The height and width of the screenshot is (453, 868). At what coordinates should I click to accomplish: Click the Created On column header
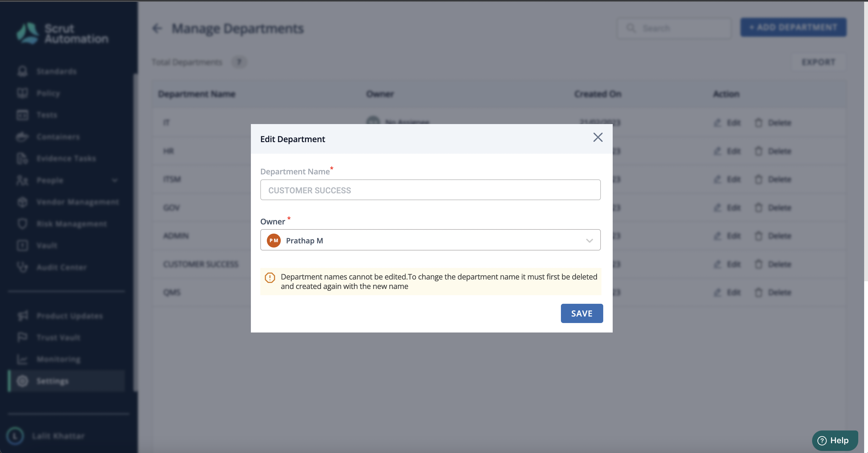(x=598, y=94)
